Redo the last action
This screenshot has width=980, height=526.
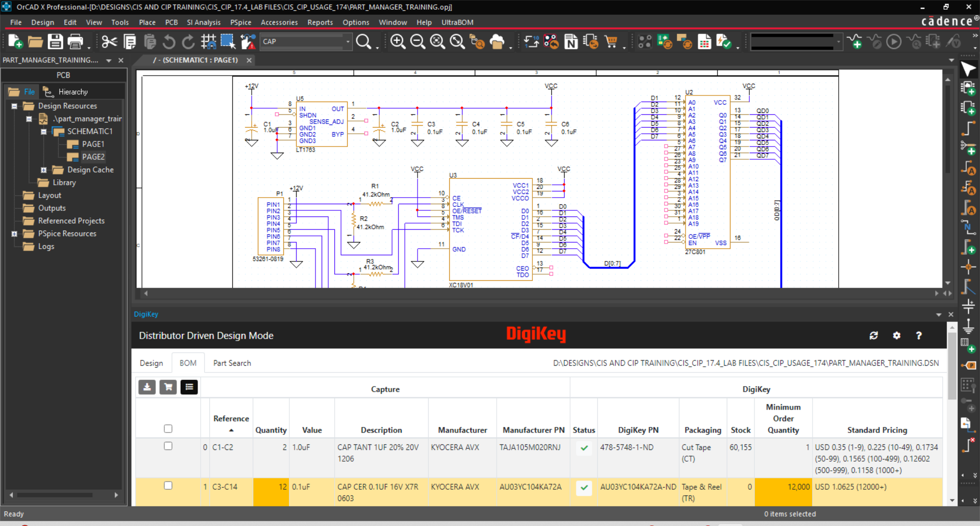[188, 41]
